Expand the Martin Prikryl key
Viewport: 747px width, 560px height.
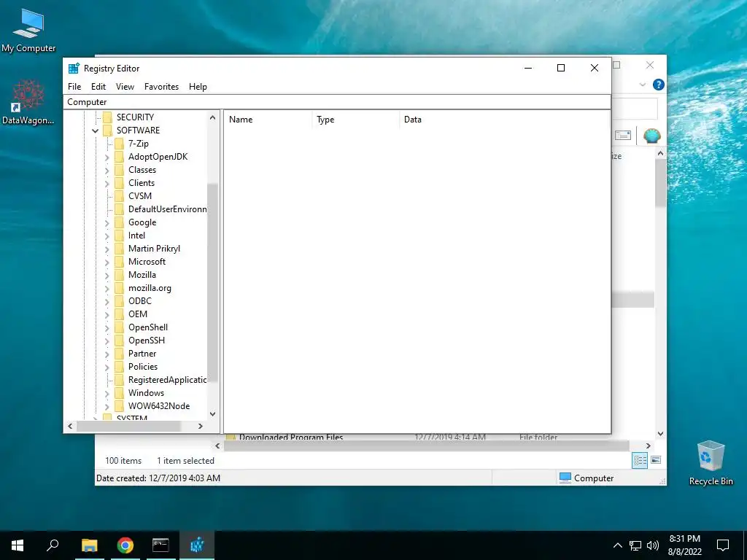pos(107,249)
